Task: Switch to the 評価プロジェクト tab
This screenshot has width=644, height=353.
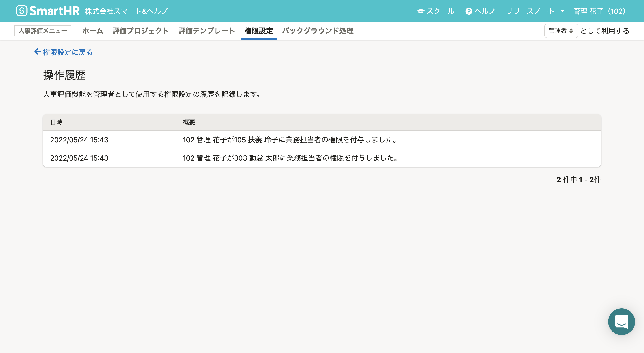Action: 140,31
